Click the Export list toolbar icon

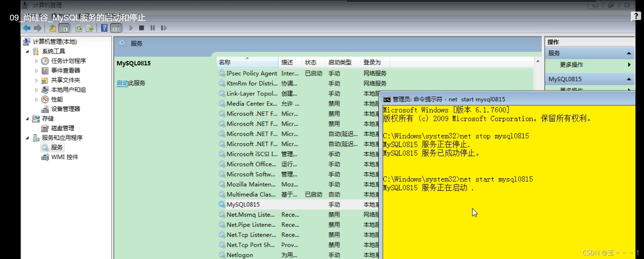90,28
